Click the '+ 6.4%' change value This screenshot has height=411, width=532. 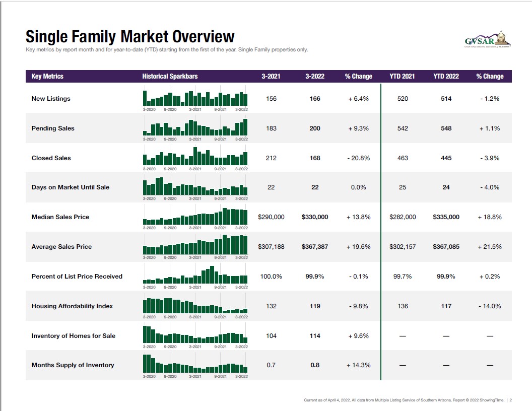[x=359, y=99]
